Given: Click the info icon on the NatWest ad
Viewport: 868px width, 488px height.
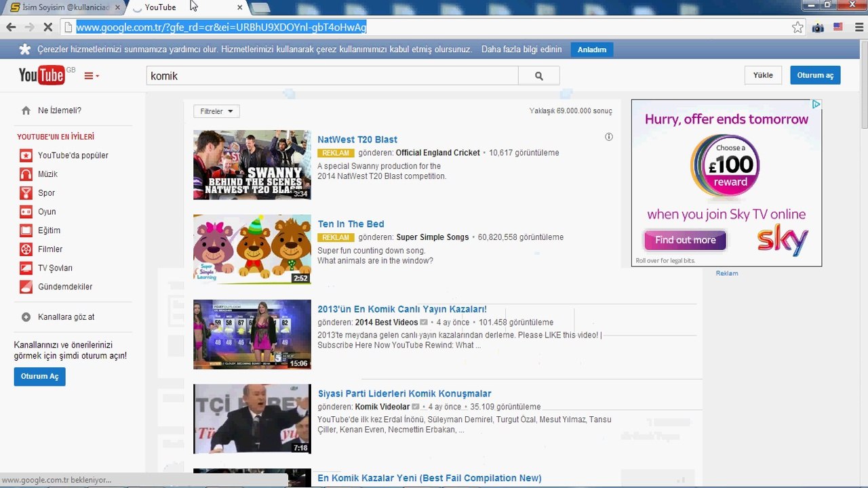Looking at the screenshot, I should pyautogui.click(x=609, y=137).
